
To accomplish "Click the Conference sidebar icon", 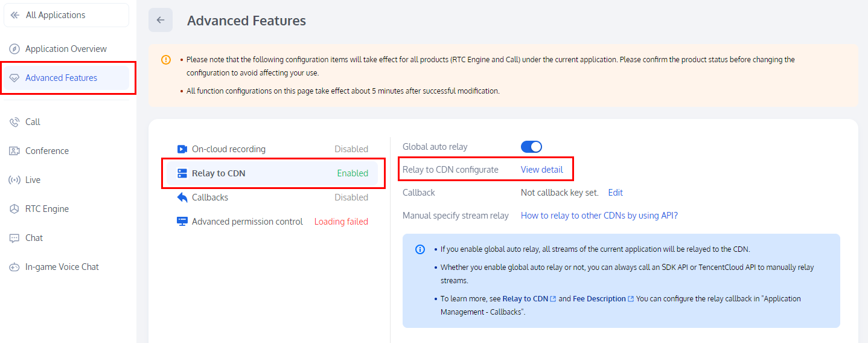I will [x=14, y=151].
